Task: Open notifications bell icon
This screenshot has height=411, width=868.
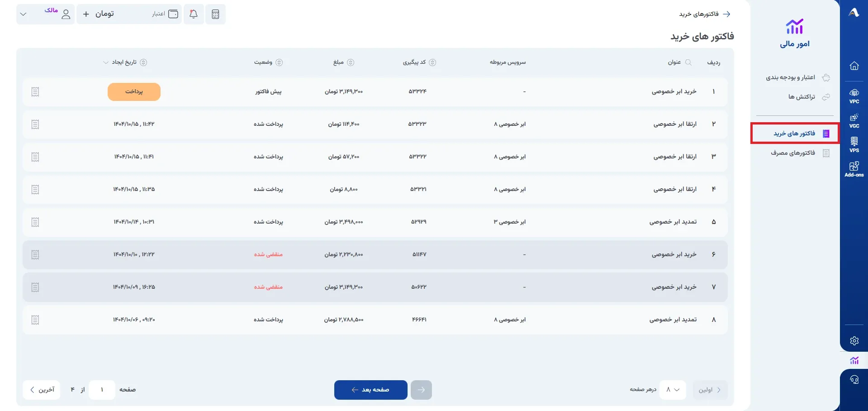Action: point(194,14)
